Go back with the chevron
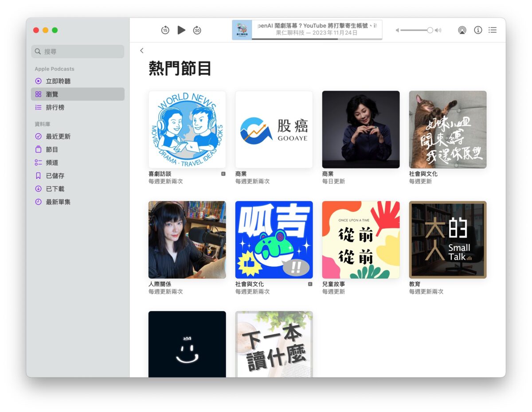Image resolution: width=532 pixels, height=412 pixels. [x=142, y=51]
